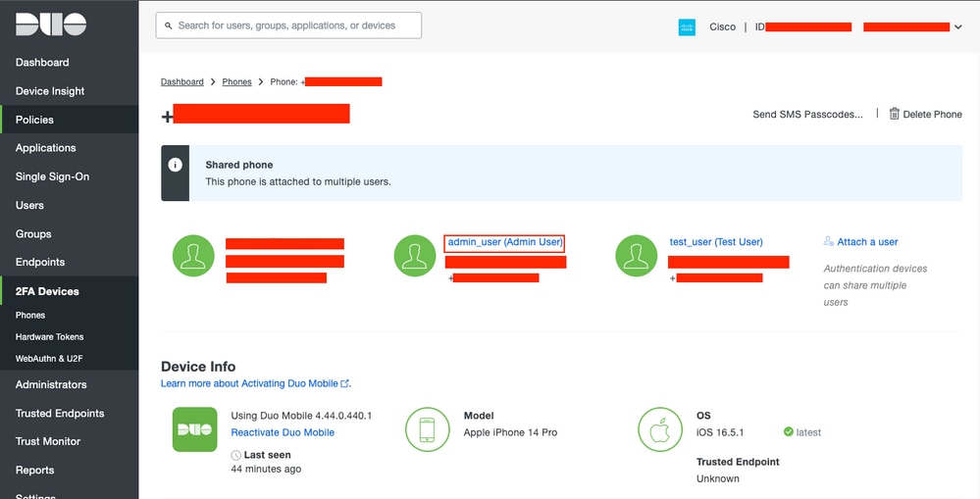Open the admin_user (Admin User) link
The image size is (980, 499).
click(505, 242)
